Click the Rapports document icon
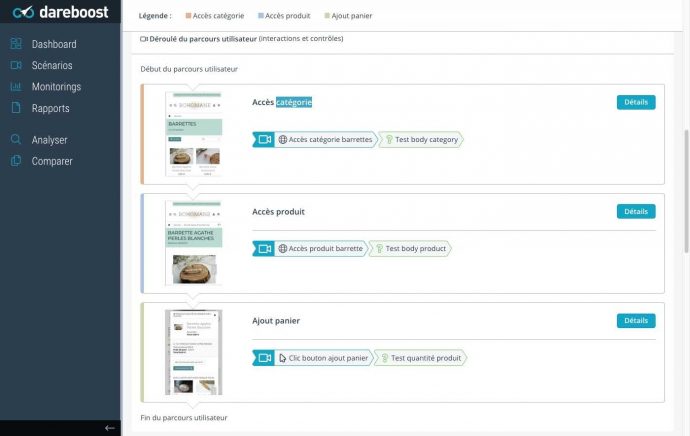The height and width of the screenshot is (436, 690). 16,108
